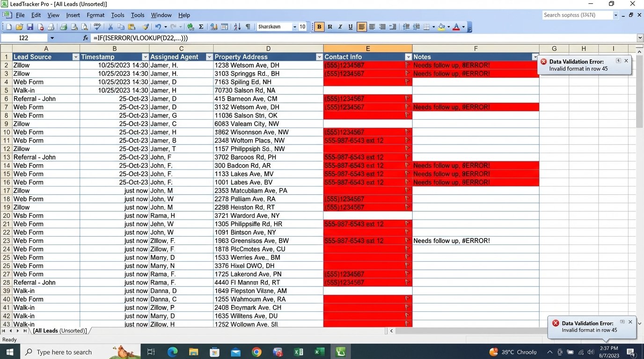This screenshot has width=644, height=359.
Task: Open the font name dropdown
Action: pos(293,27)
